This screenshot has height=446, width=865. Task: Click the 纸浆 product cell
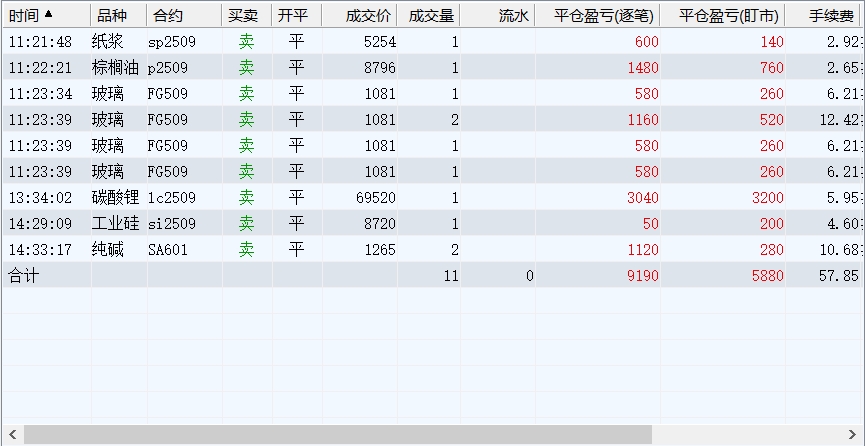108,41
